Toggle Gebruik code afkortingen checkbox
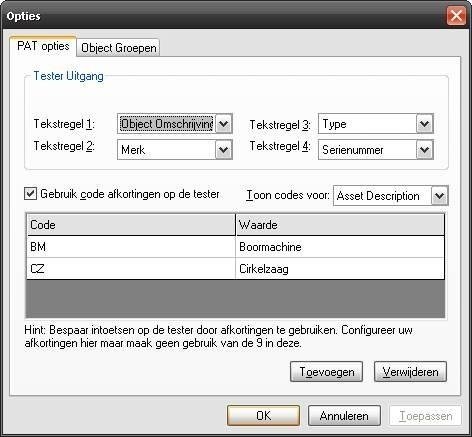 pyautogui.click(x=30, y=194)
